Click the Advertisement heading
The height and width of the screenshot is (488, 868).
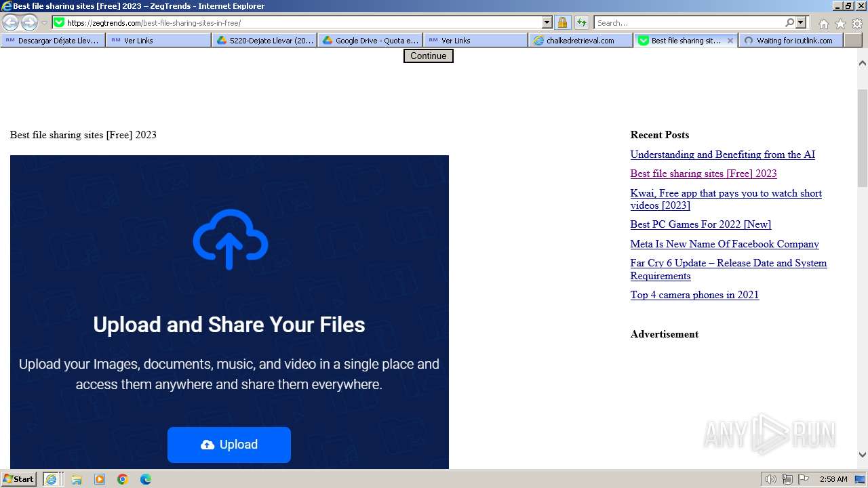click(665, 334)
